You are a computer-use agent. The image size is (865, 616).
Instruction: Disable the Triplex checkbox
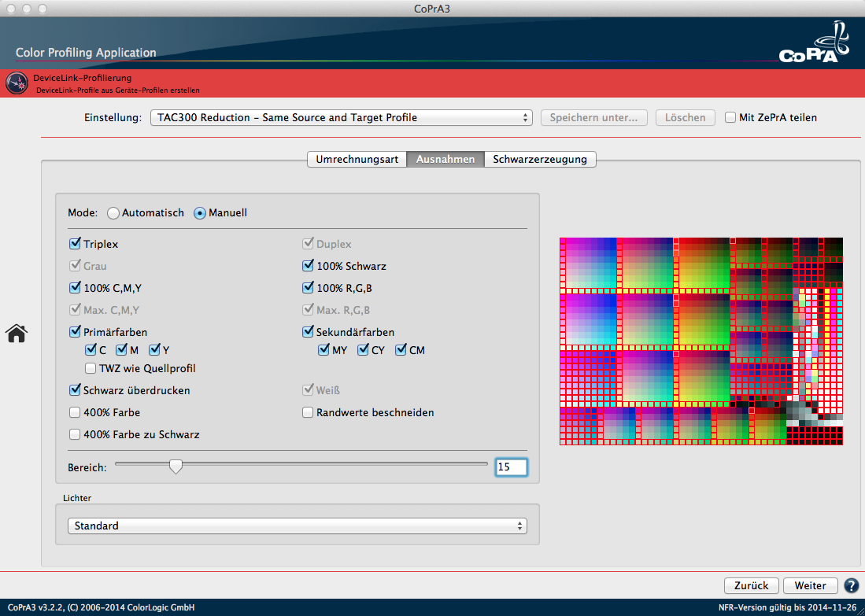pyautogui.click(x=75, y=244)
